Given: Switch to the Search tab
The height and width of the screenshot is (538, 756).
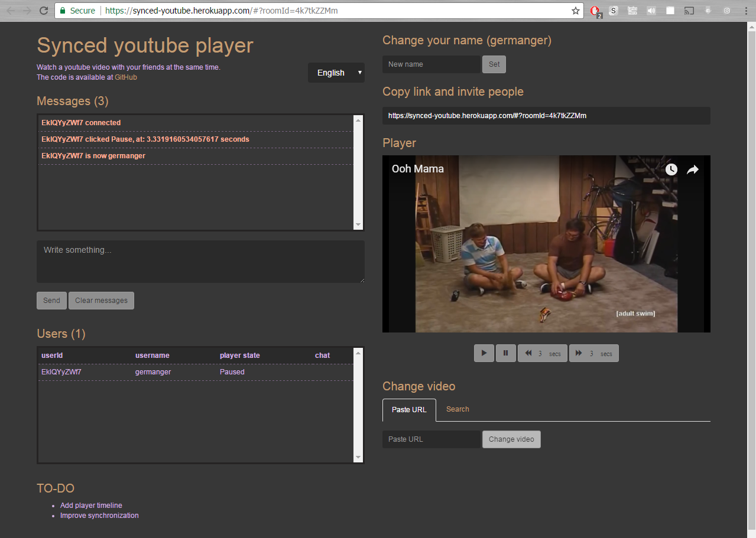Looking at the screenshot, I should point(458,409).
